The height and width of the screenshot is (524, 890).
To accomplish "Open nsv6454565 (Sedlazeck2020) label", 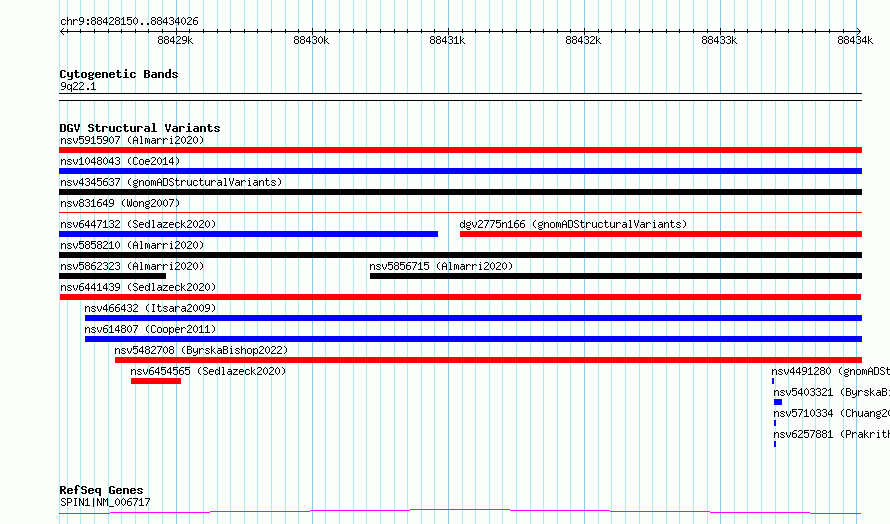I will pyautogui.click(x=208, y=371).
